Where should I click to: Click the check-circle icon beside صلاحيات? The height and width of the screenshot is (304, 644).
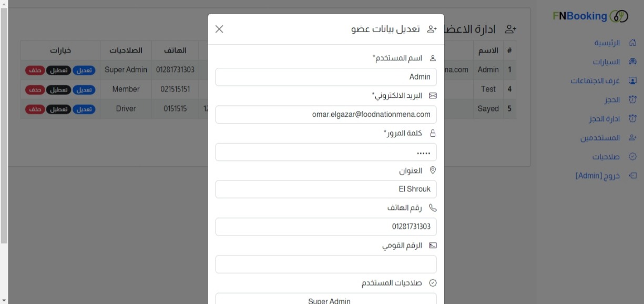[x=633, y=157]
